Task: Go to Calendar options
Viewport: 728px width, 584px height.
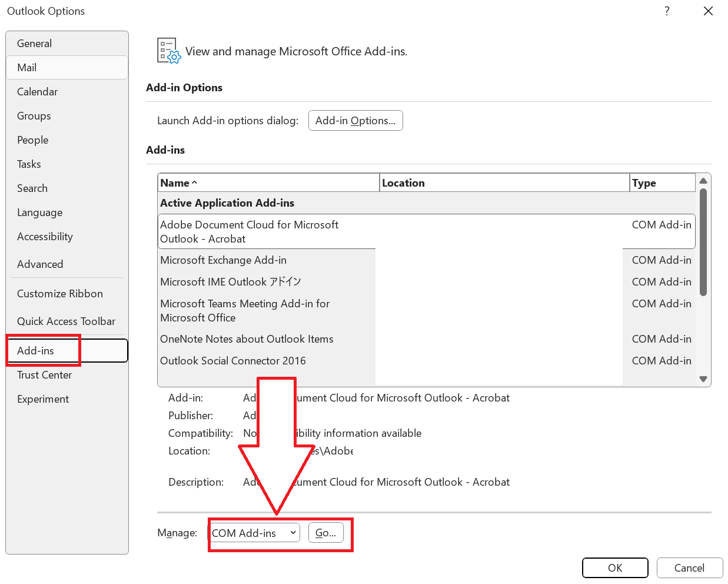Action: (x=67, y=92)
